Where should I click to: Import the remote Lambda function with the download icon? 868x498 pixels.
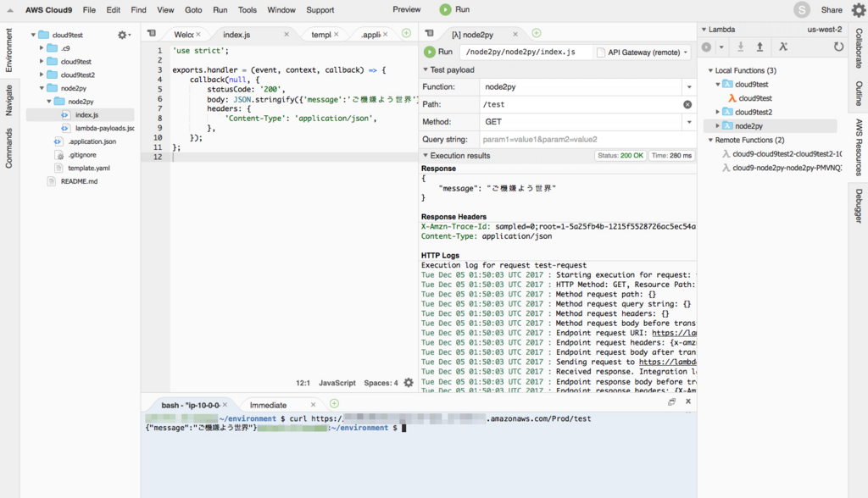pyautogui.click(x=740, y=47)
